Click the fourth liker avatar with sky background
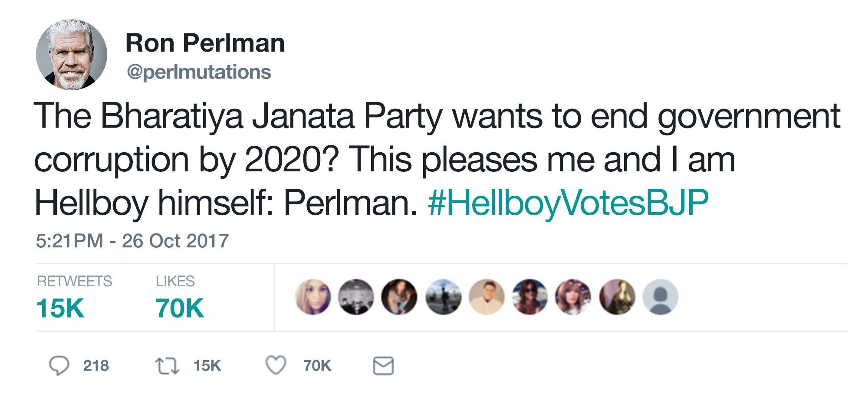This screenshot has width=868, height=413. [443, 297]
